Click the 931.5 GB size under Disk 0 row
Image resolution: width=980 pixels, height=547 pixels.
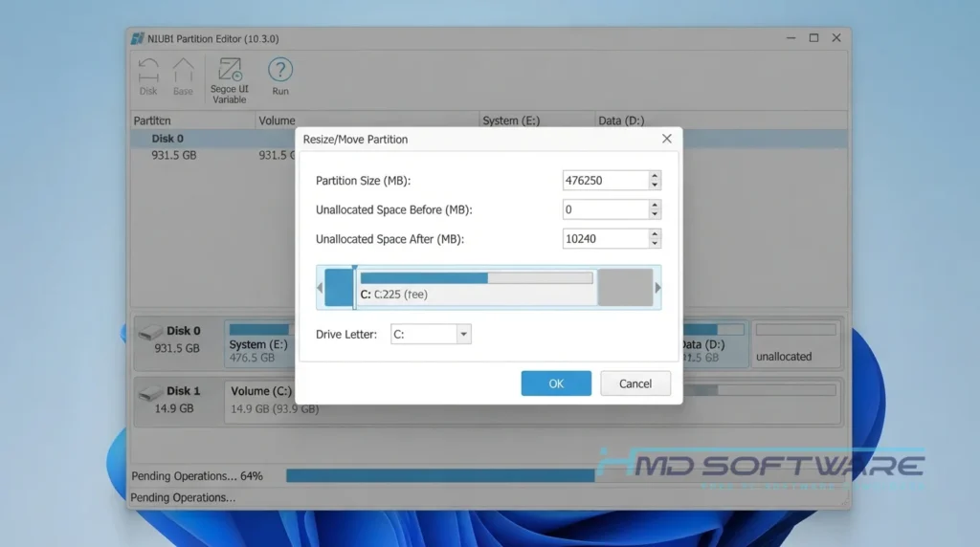coord(174,155)
